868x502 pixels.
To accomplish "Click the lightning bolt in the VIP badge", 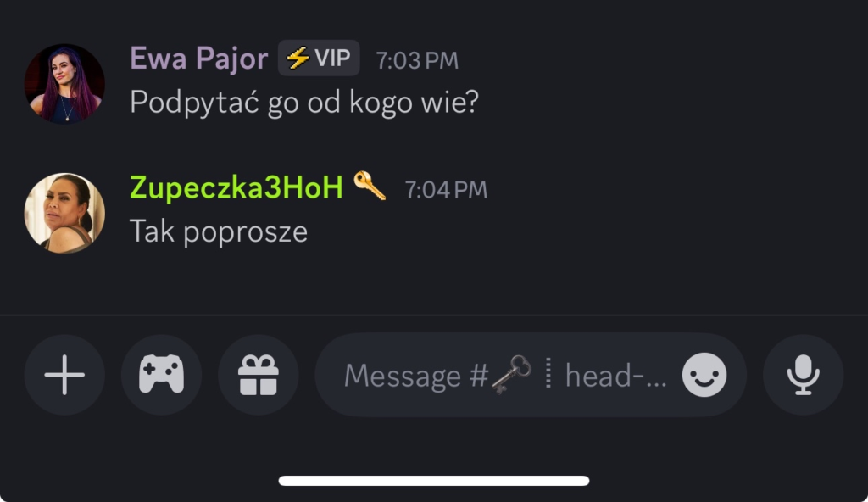I will click(297, 59).
